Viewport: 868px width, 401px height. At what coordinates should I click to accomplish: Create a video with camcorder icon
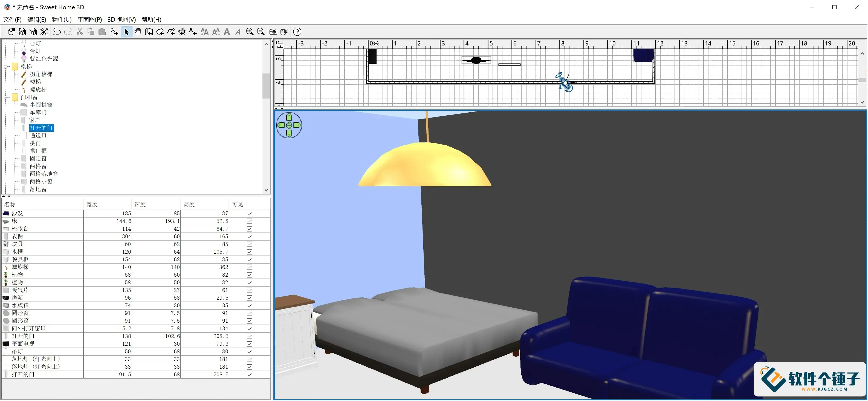point(284,32)
